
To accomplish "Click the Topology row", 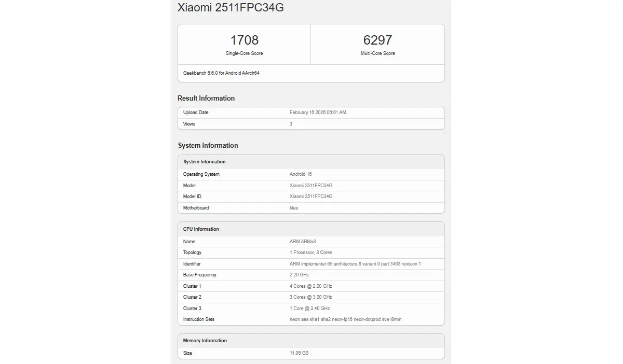I will [311, 253].
